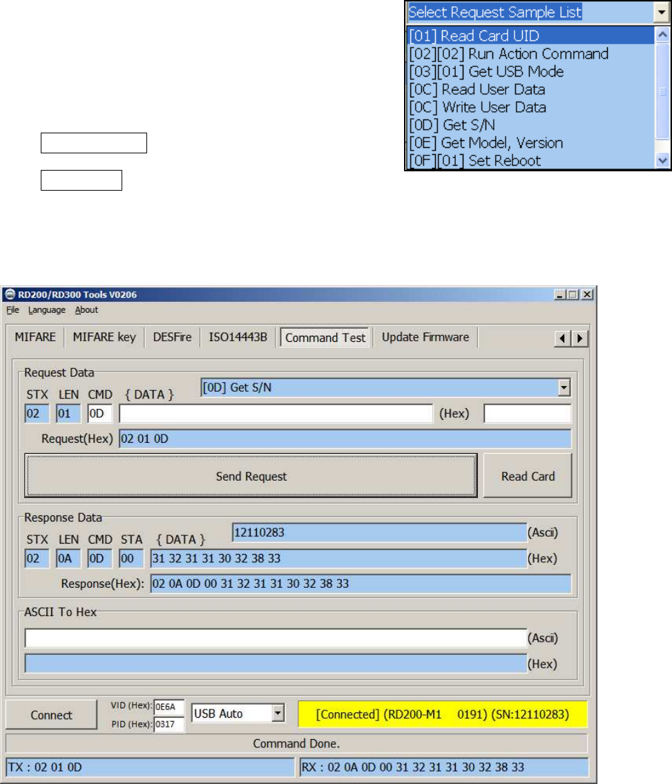Click the ASCII To Hex Ascii input field
This screenshot has width=672, height=784.
click(x=276, y=638)
